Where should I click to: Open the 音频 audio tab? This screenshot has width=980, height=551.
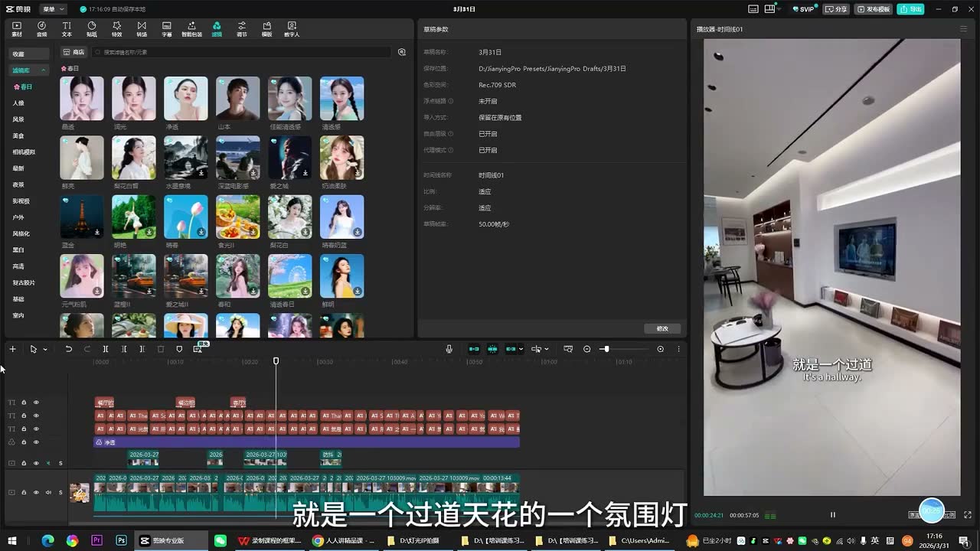point(41,29)
